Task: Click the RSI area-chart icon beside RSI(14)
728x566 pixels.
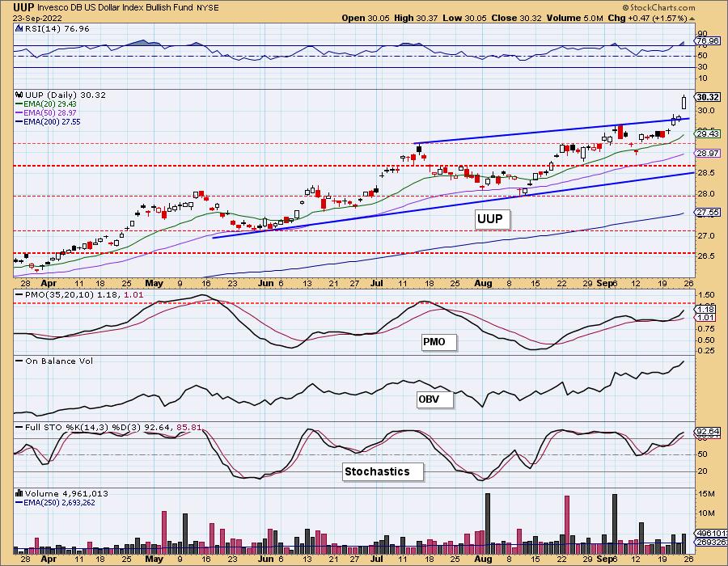Action: click(19, 28)
